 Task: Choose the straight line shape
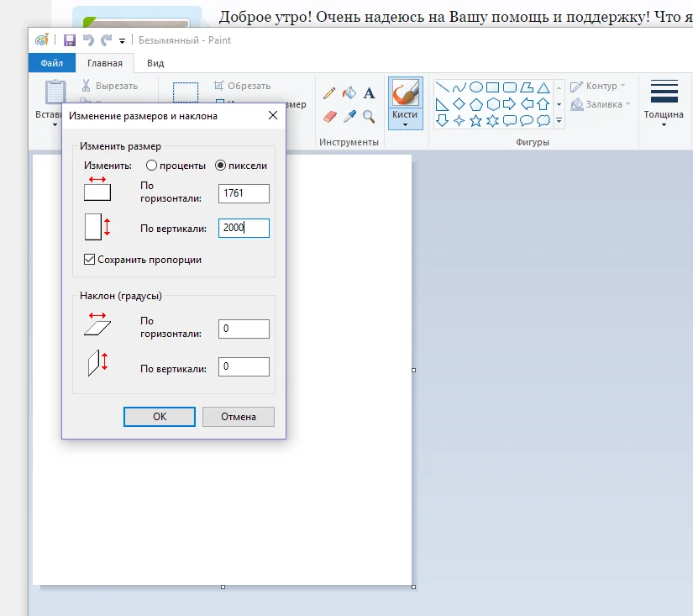[442, 87]
